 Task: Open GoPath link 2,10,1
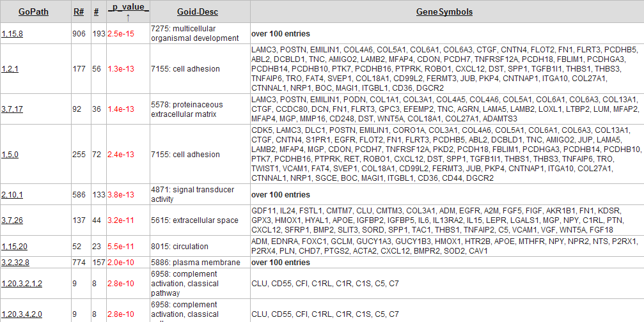(12, 194)
